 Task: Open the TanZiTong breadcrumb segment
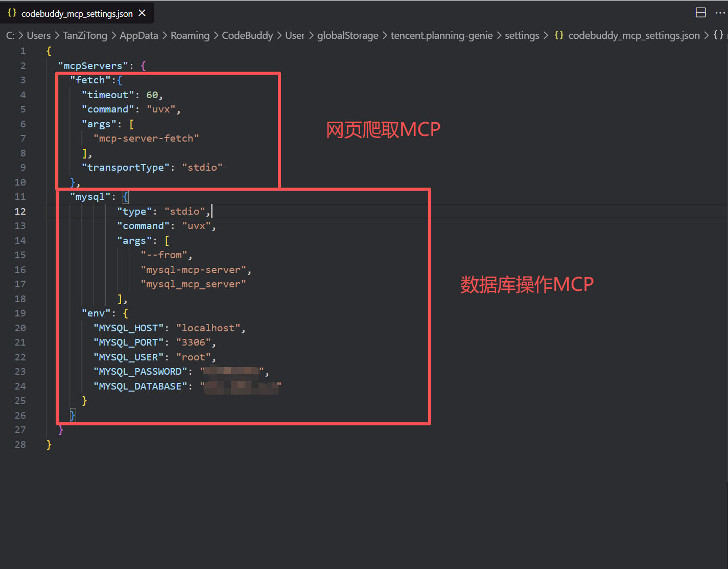85,35
